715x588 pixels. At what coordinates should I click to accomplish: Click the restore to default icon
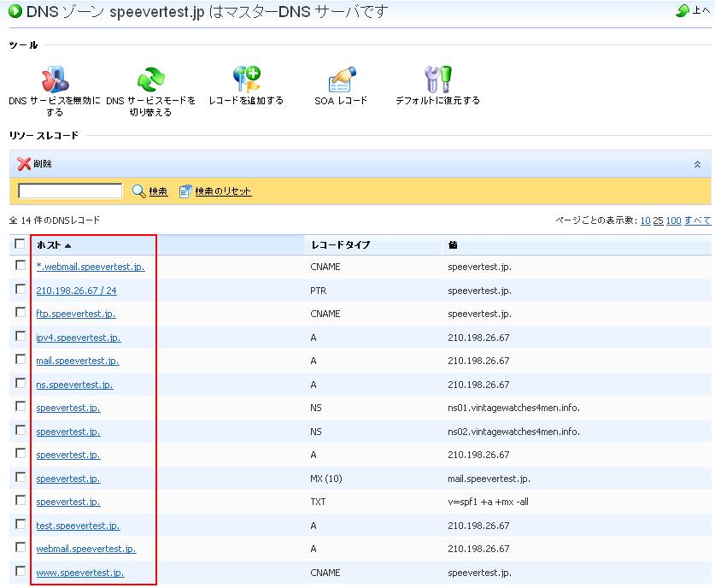click(x=437, y=79)
